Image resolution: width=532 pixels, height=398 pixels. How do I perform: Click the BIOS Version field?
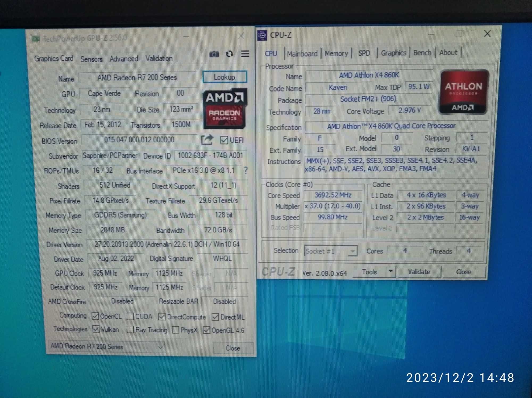139,140
